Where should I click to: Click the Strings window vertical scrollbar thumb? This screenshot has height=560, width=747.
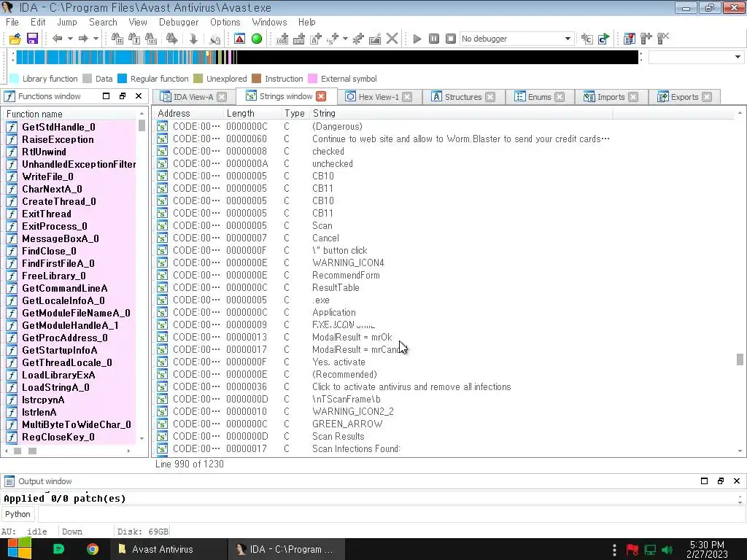pos(740,359)
